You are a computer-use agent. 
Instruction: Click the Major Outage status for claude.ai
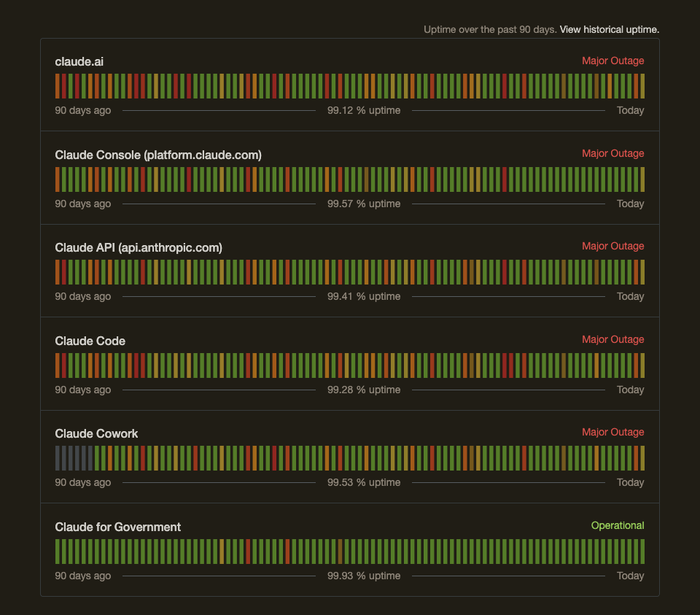tap(613, 61)
